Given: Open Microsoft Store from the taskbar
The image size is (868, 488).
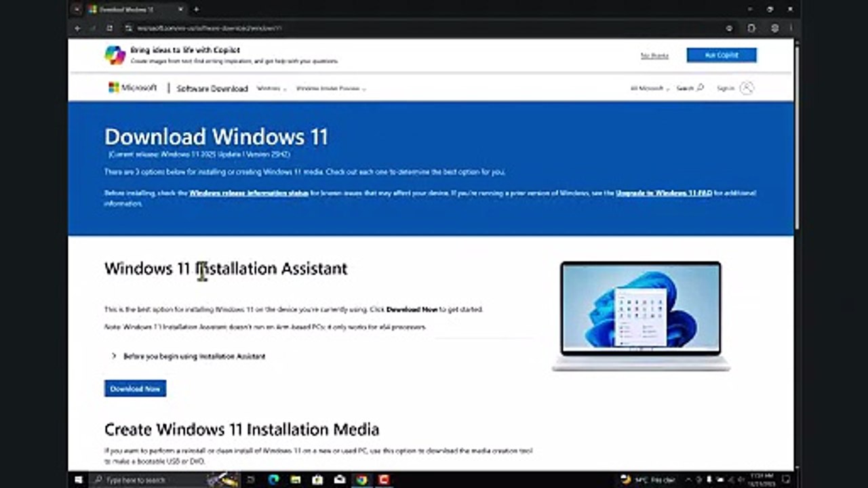Looking at the screenshot, I should pos(317,480).
